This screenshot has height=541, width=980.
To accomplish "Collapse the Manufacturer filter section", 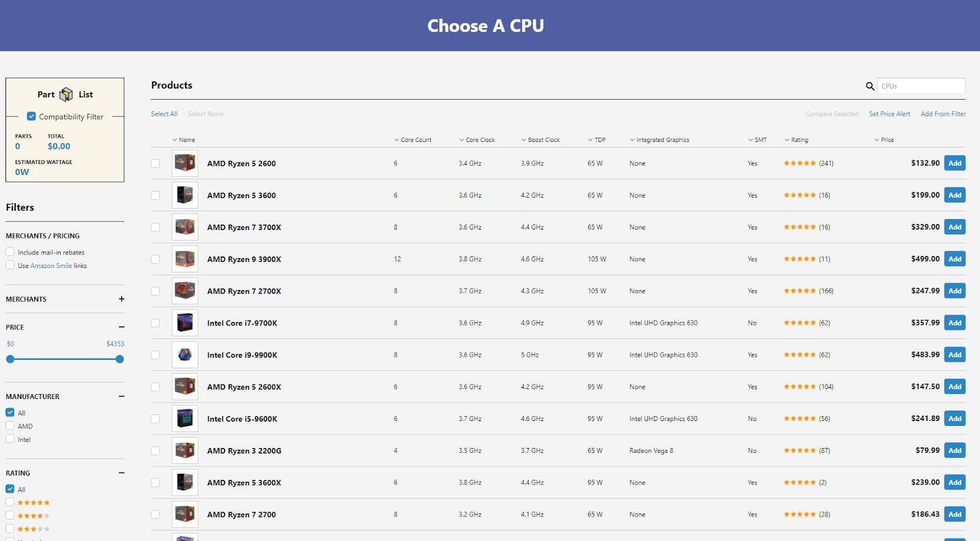I will 121,397.
